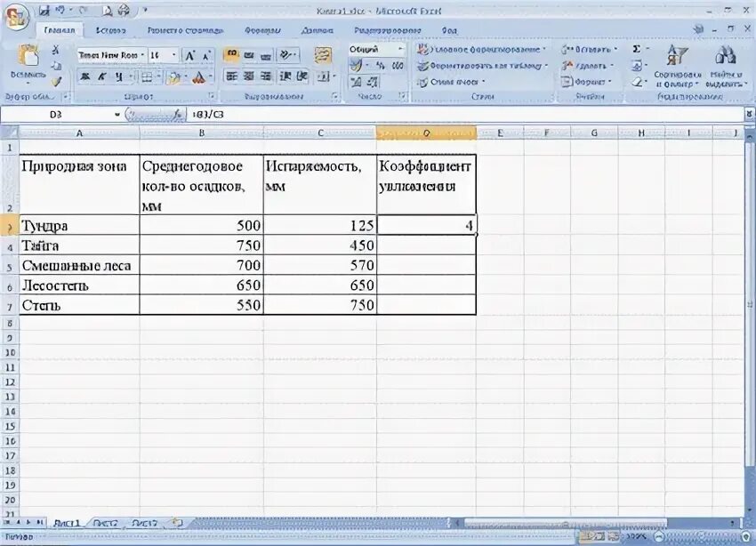Click the Paste clipboard icon
756x546 pixels.
[x=28, y=55]
